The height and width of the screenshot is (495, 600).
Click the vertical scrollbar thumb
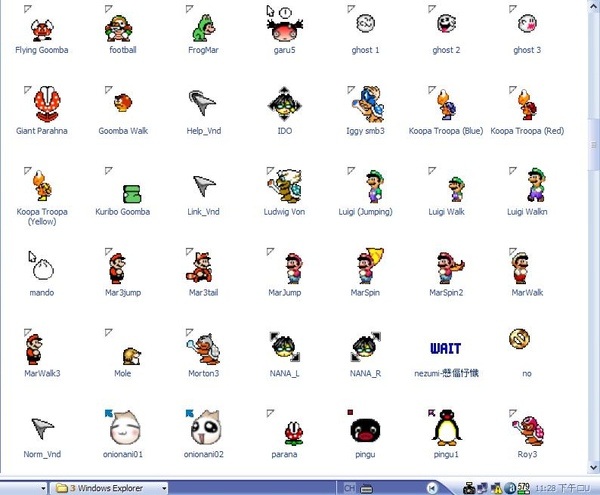point(594,145)
